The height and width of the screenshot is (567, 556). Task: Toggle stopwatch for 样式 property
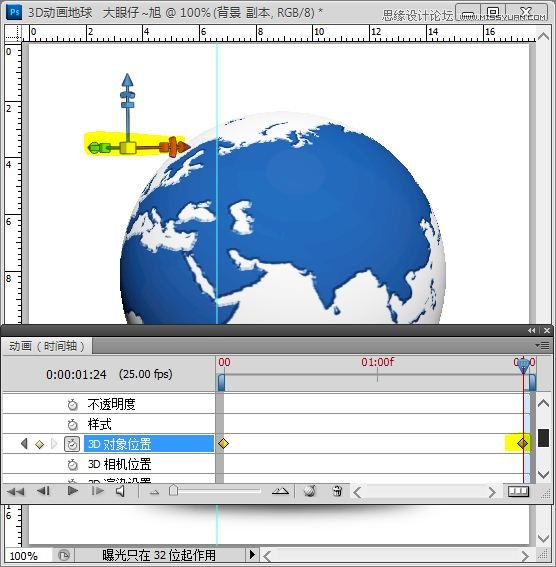click(x=73, y=424)
